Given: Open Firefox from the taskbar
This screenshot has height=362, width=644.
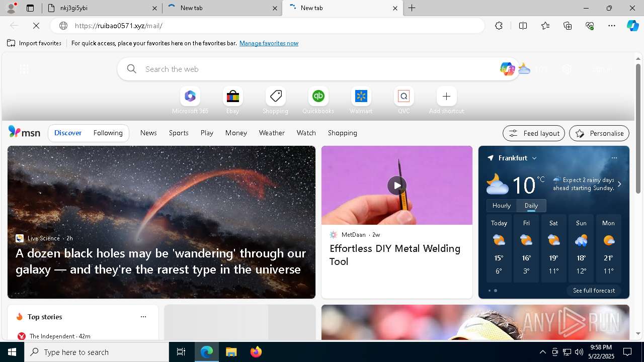Looking at the screenshot, I should coord(256,352).
